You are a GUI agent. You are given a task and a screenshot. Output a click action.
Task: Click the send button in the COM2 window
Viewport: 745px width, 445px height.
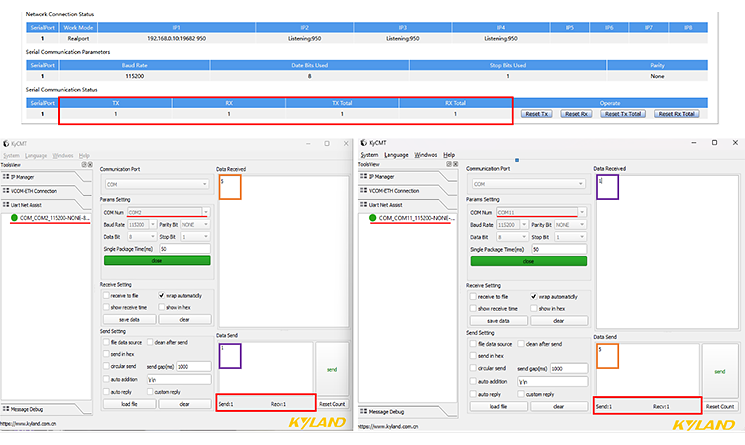(332, 369)
